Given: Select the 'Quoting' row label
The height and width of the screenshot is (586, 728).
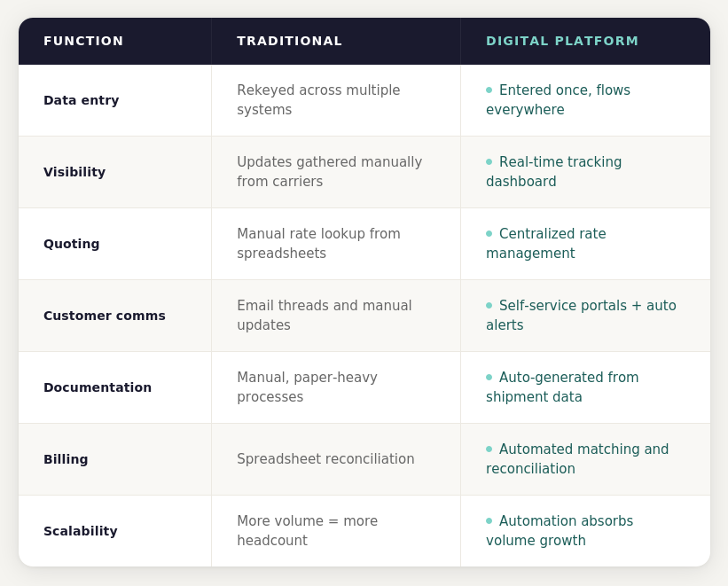Looking at the screenshot, I should (72, 244).
